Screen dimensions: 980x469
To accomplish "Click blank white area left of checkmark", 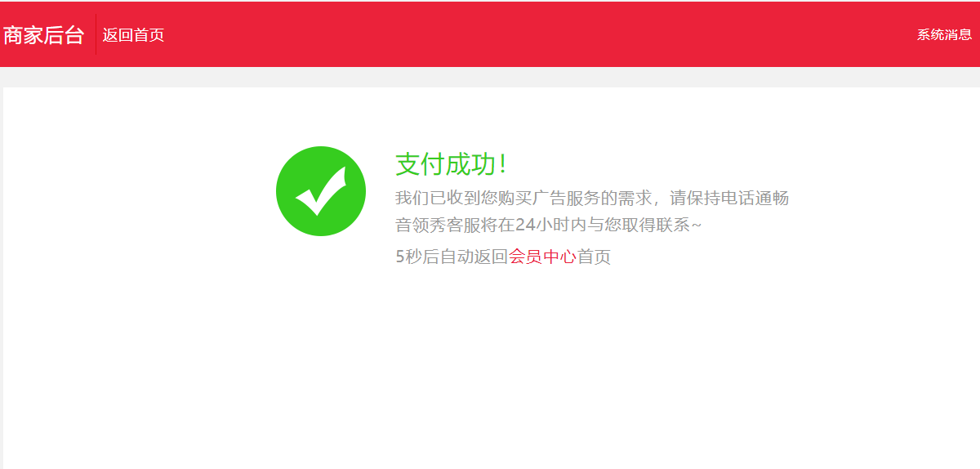I will click(139, 191).
